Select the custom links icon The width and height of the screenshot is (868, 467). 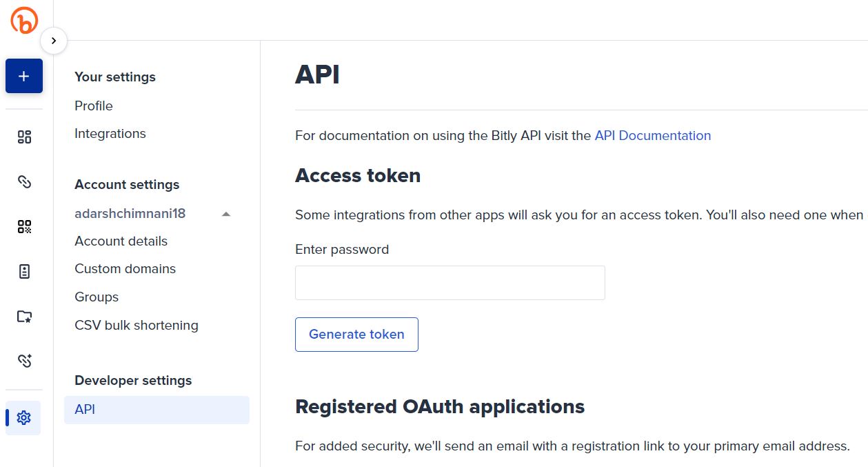[23, 360]
